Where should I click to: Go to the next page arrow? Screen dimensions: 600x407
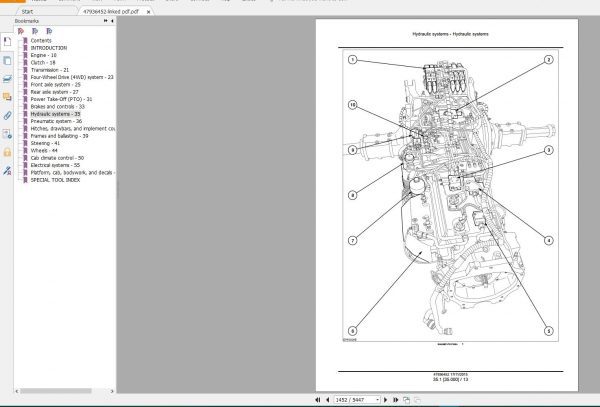click(x=386, y=398)
